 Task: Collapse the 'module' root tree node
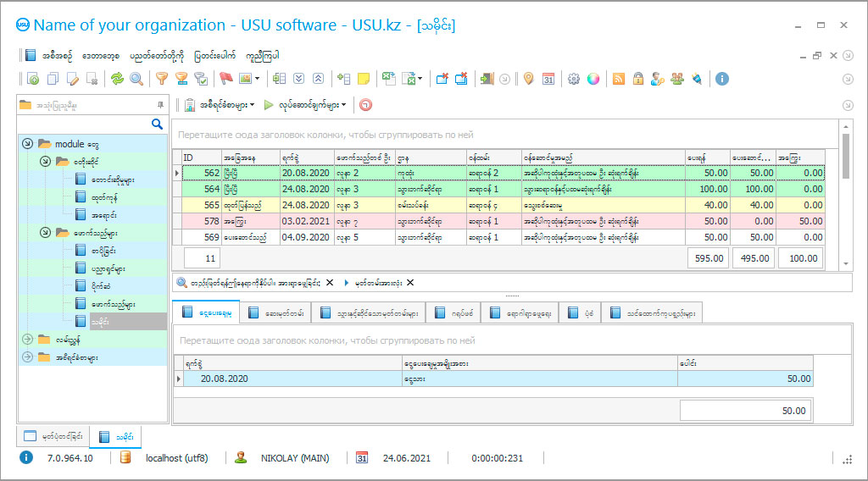(x=27, y=144)
